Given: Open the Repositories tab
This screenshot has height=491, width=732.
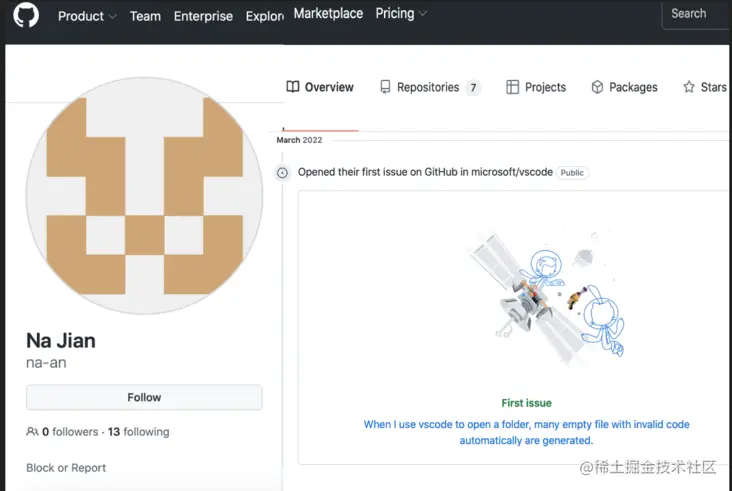Looking at the screenshot, I should click(x=430, y=87).
